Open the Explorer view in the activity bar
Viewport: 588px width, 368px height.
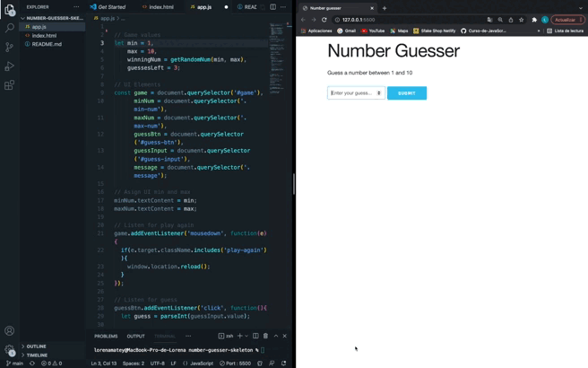pos(10,10)
